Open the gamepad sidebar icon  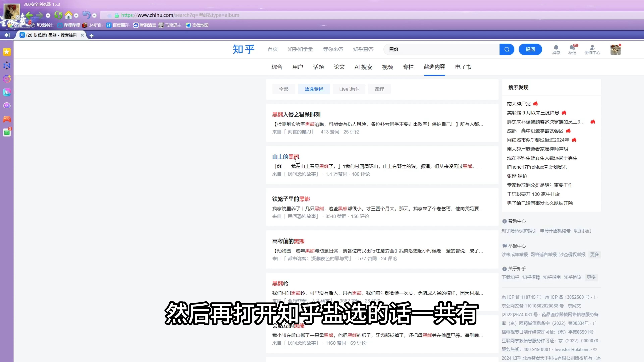[7, 119]
